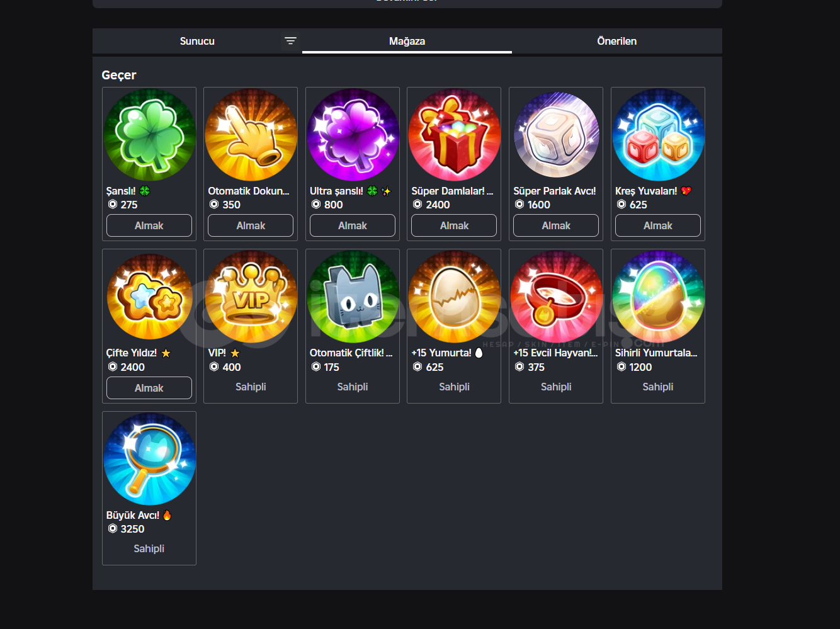The height and width of the screenshot is (629, 840).
Task: Click the Süper Damlalar gift box icon
Action: 454,135
